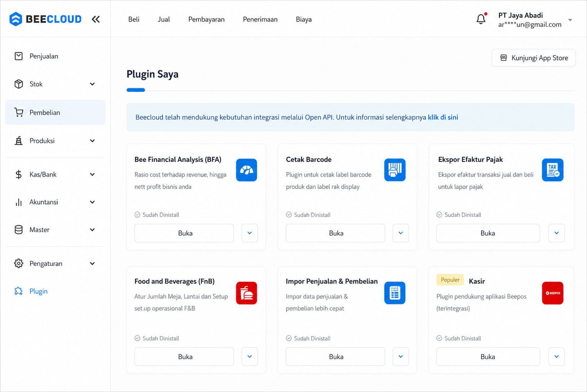
Task: Click the Sudah Diinstall check under Kasir
Action: [x=439, y=338]
